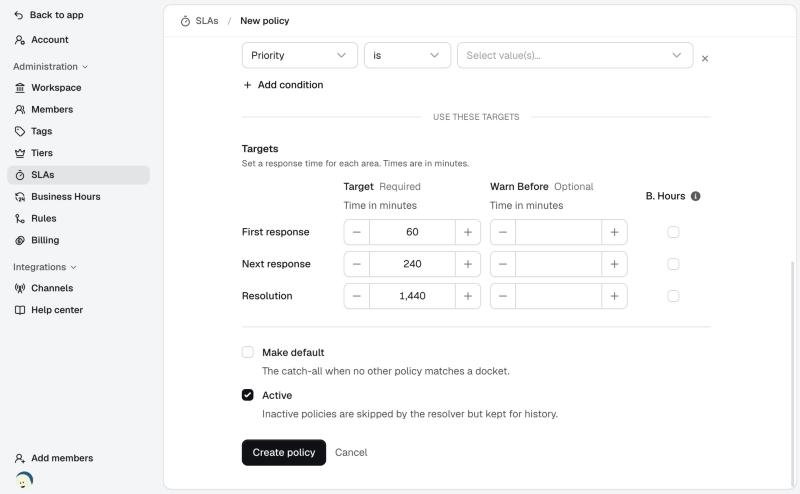Click the Add members person-plus icon
The image size is (800, 494).
click(x=20, y=458)
